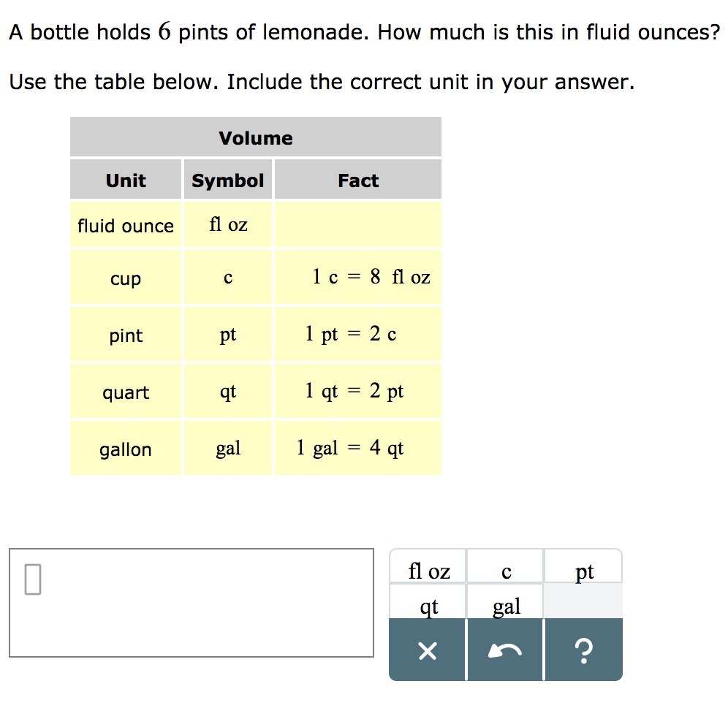Select the quart unit cell
Screen dimensions: 728x719
click(126, 392)
